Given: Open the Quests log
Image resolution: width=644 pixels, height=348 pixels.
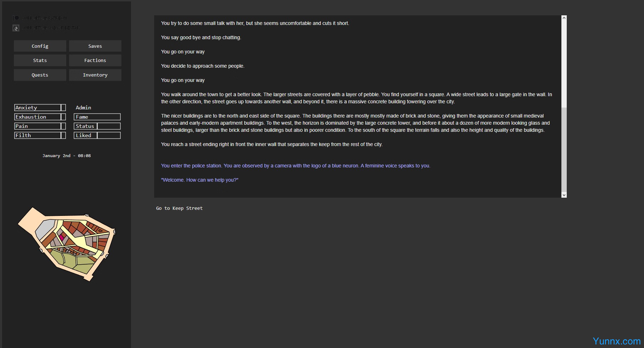Looking at the screenshot, I should pyautogui.click(x=40, y=75).
